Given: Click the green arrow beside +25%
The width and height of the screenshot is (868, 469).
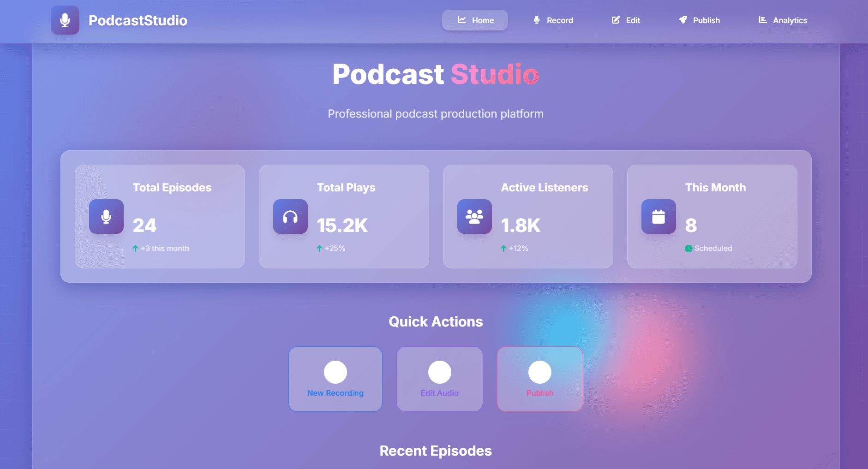Looking at the screenshot, I should click(x=320, y=248).
